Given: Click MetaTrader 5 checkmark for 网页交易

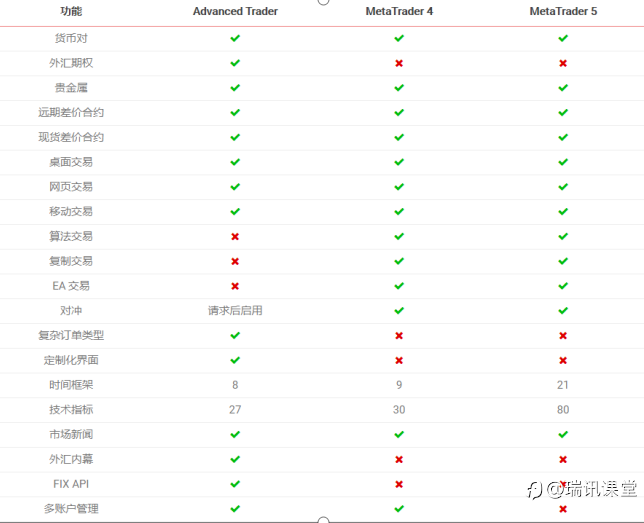Looking at the screenshot, I should [563, 187].
